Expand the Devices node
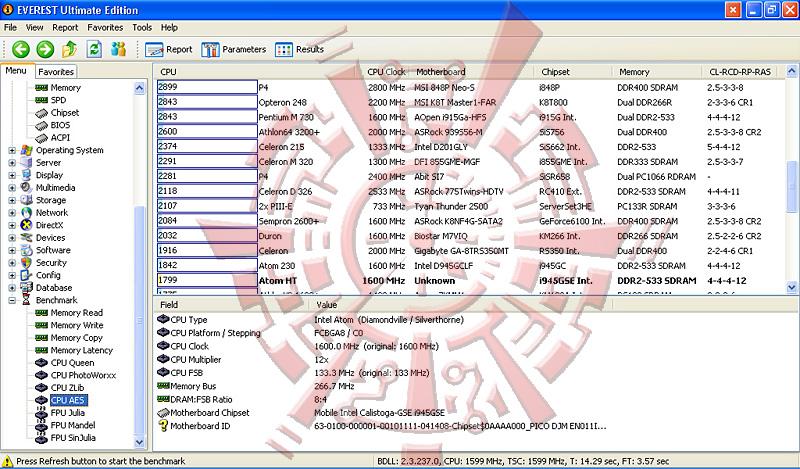800x469 pixels. point(12,238)
